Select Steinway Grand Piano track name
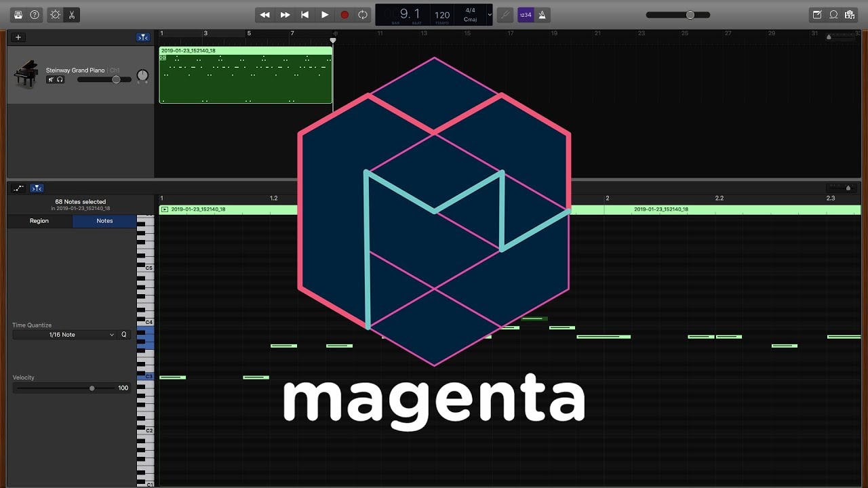Viewport: 868px width, 488px height. click(75, 70)
